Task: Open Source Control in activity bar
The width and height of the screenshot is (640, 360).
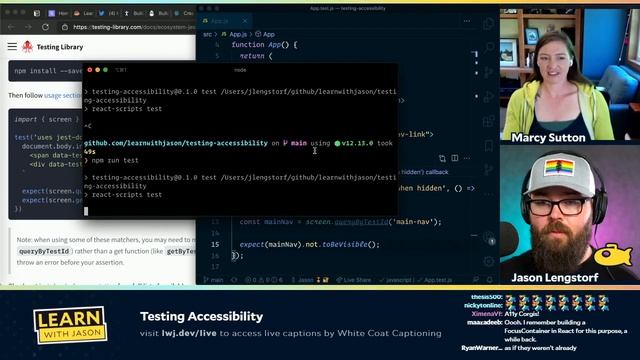Action: [x=489, y=73]
